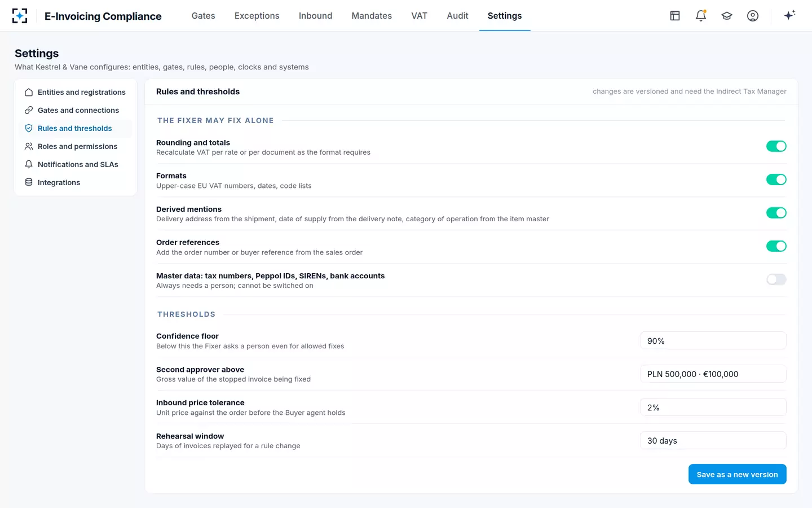Open the graduation cap learning icon
Viewport: 812px width, 508px height.
[x=727, y=16]
